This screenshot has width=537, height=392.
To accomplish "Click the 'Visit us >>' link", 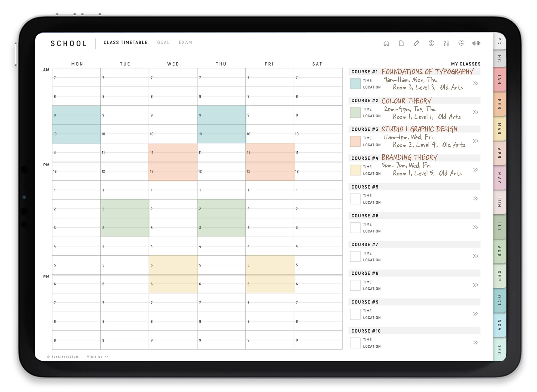I will coord(98,357).
